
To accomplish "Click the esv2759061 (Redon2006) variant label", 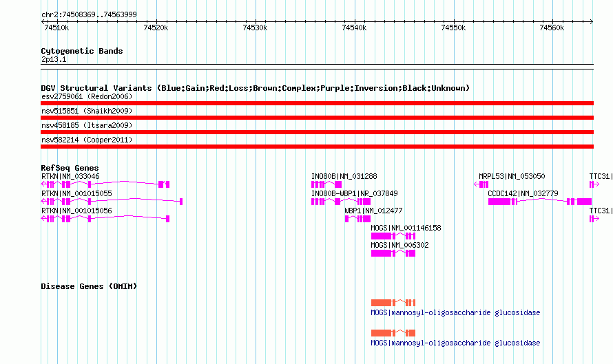I will (87, 96).
